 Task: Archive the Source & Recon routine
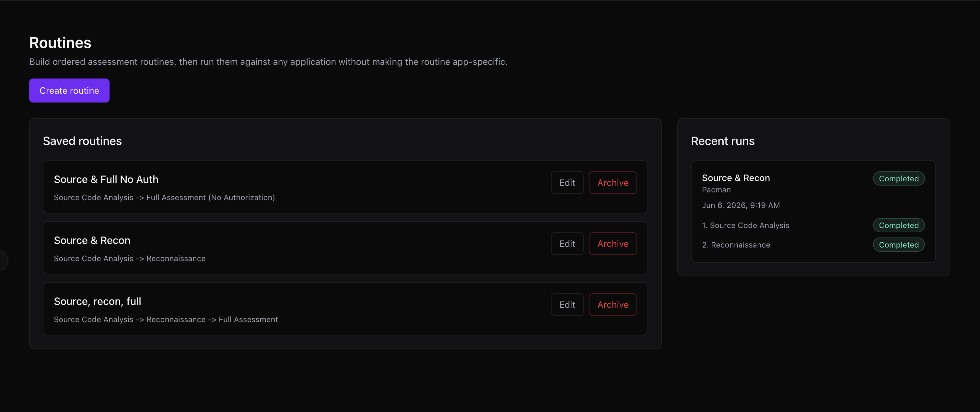click(612, 244)
